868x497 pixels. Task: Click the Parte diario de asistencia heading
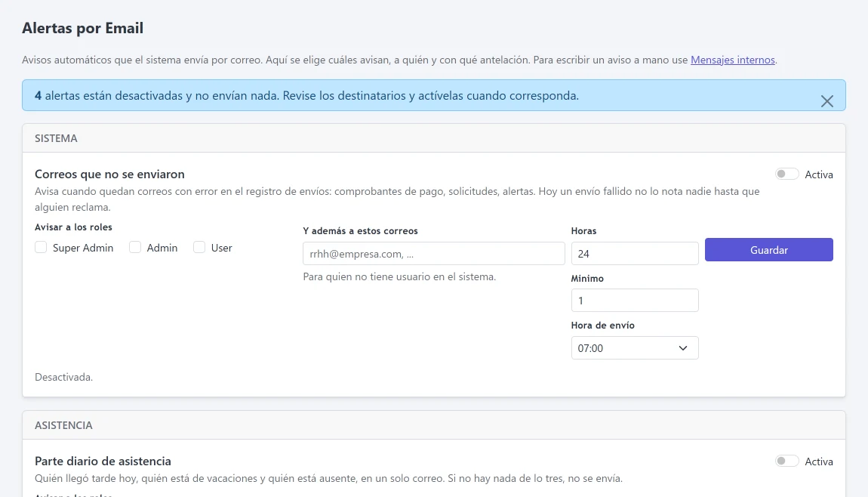[x=103, y=461]
